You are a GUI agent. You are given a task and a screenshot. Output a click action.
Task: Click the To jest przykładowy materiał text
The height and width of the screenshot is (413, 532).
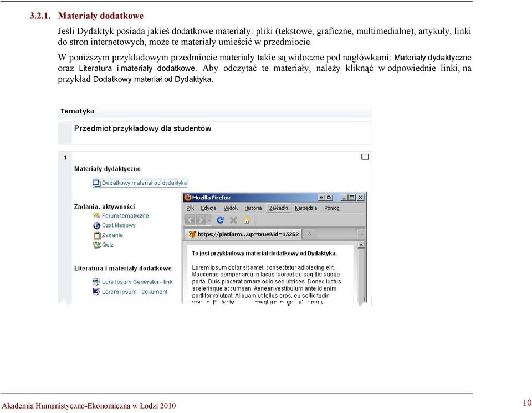264,254
